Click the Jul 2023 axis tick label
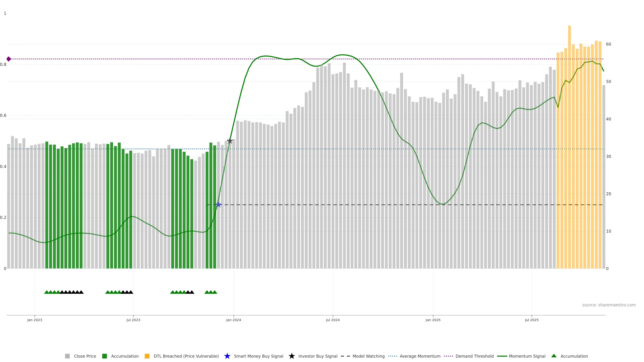 pyautogui.click(x=133, y=320)
